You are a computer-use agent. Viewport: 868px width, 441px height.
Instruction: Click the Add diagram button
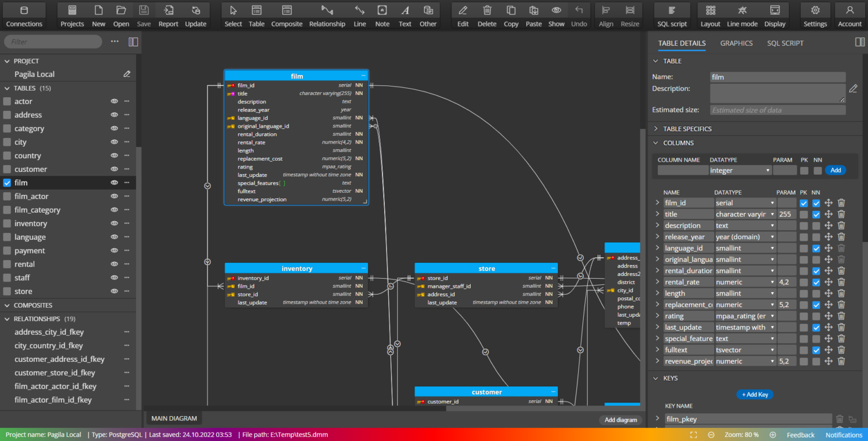point(620,420)
